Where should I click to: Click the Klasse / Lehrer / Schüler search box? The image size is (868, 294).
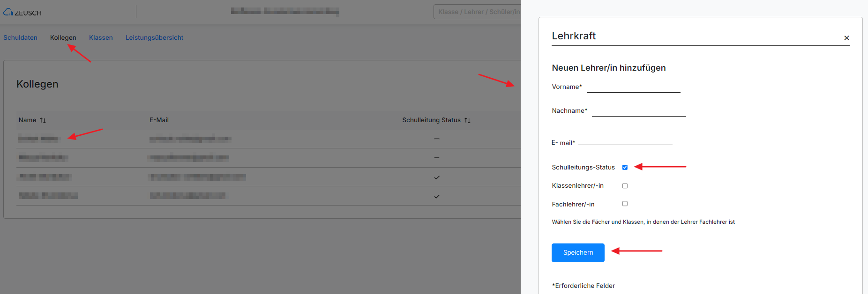(477, 12)
